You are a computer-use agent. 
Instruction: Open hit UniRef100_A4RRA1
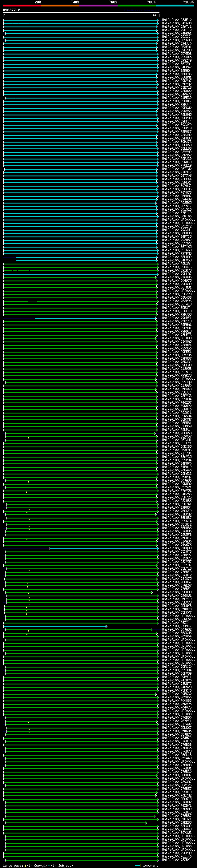(x=176, y=33)
